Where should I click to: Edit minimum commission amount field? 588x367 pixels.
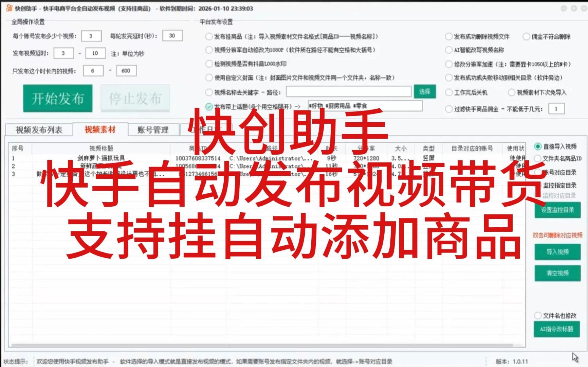point(556,109)
